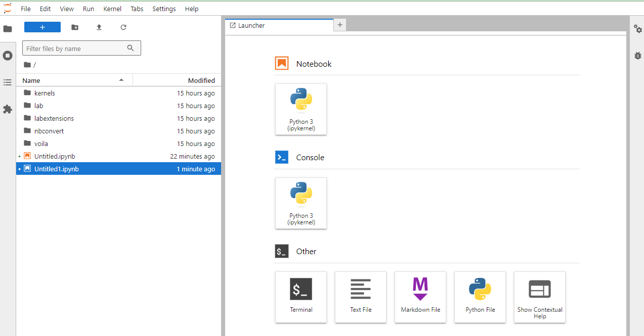This screenshot has height=336, width=644.
Task: Refresh the file browser list
Action: click(x=123, y=27)
